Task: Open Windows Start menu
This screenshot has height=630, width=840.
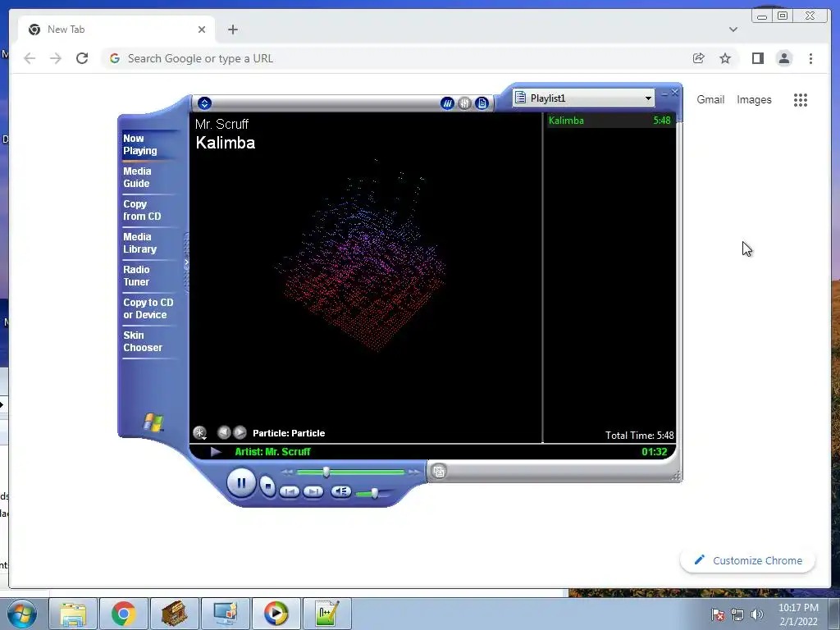Action: click(x=22, y=614)
